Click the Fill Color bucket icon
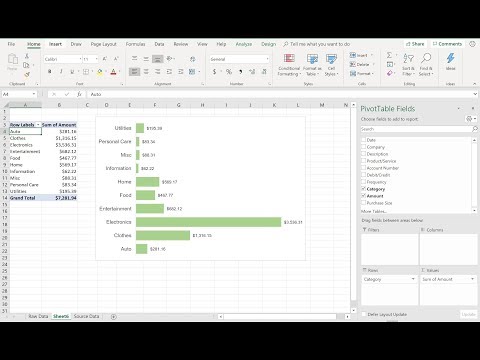The image size is (480, 360). click(99, 72)
